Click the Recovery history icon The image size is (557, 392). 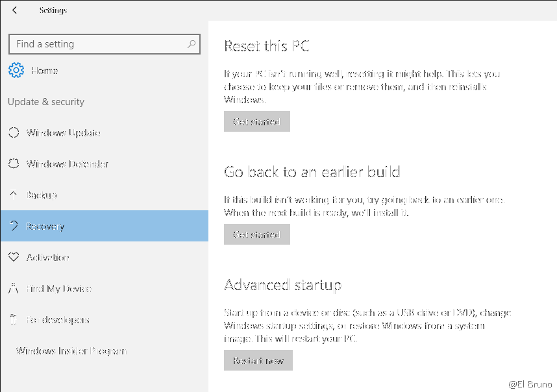13,227
